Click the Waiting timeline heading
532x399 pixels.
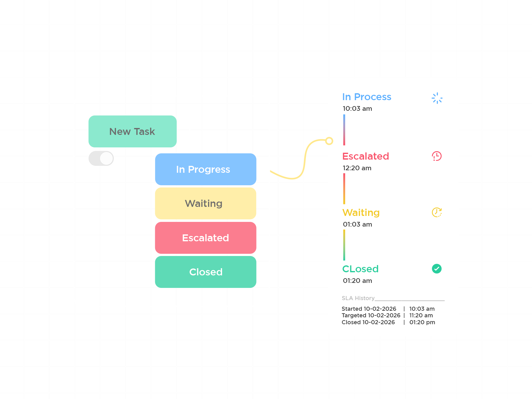[x=361, y=212]
